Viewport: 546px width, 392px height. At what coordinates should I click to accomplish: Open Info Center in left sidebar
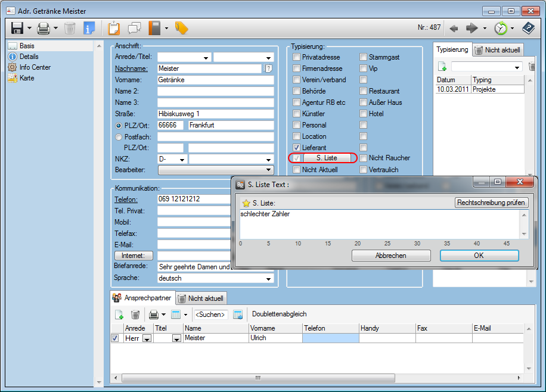pos(35,67)
